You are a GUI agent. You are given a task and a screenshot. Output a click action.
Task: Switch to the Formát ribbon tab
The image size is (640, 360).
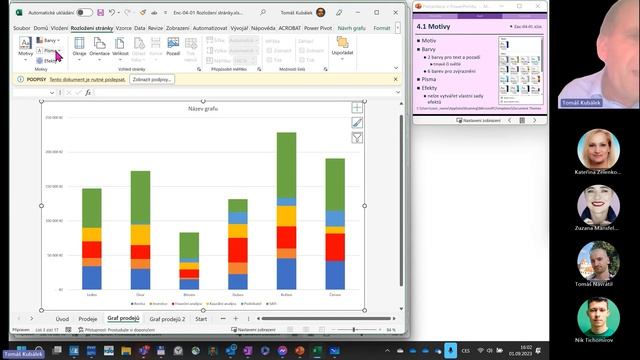tap(382, 28)
